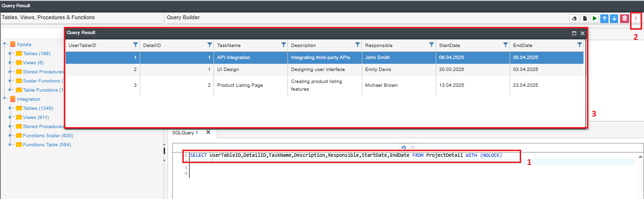Click the red trash delete button

pos(624,18)
